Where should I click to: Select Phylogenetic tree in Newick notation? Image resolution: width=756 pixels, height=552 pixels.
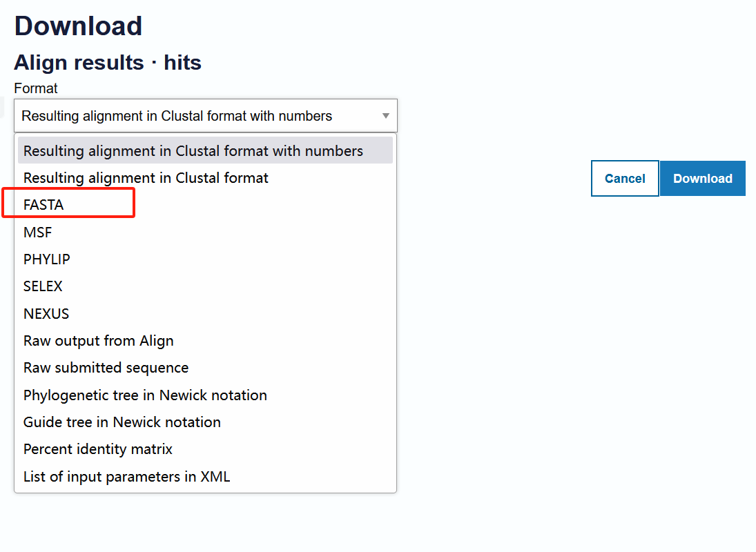pyautogui.click(x=205, y=395)
